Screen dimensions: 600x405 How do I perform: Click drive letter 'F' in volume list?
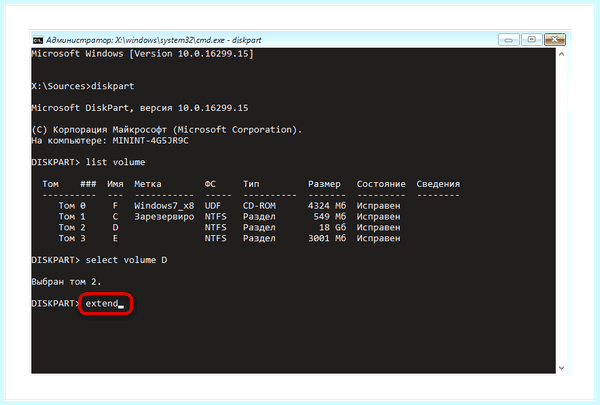115,206
